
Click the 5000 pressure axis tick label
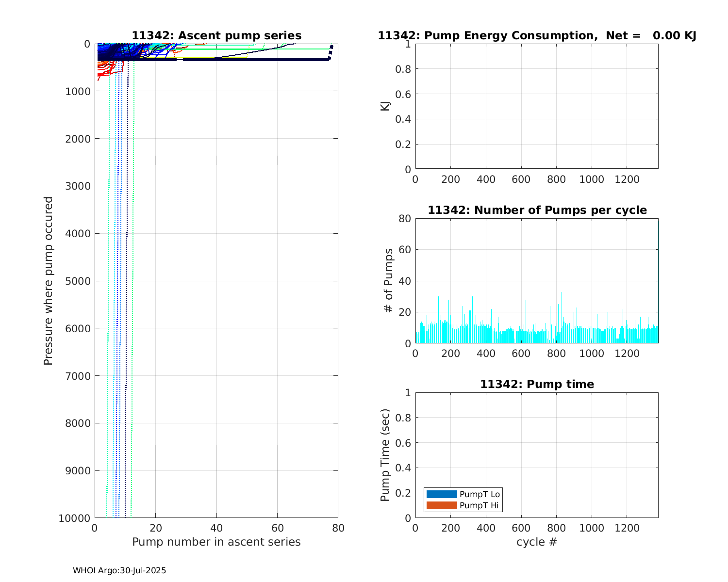pyautogui.click(x=78, y=281)
